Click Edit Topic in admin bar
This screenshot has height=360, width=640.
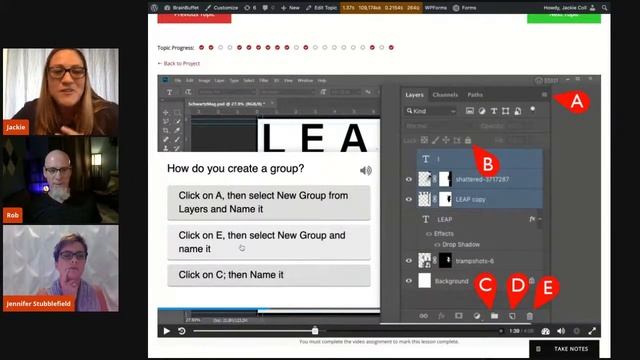[x=322, y=8]
